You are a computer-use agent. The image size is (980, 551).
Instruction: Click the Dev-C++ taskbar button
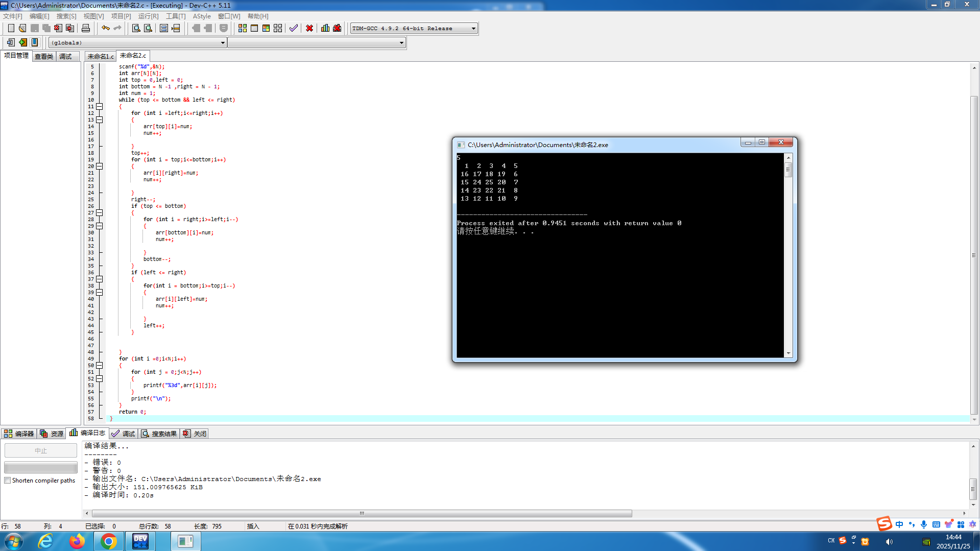(140, 541)
